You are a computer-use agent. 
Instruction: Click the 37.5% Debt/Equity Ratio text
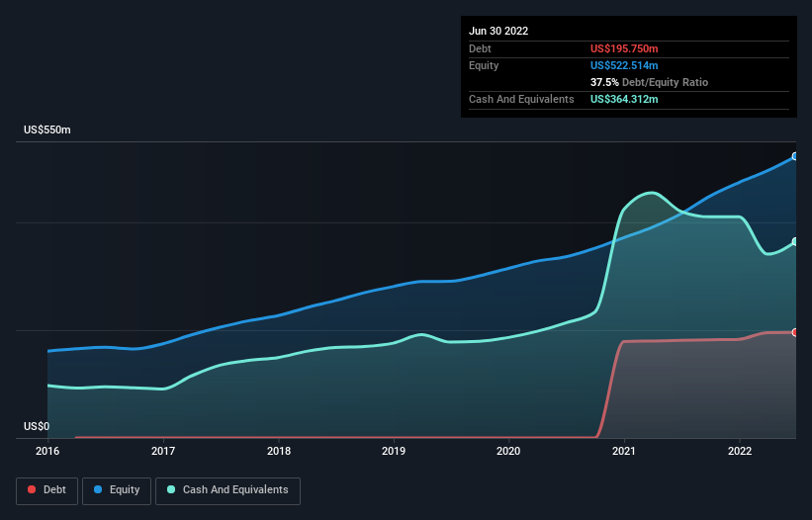tap(649, 82)
